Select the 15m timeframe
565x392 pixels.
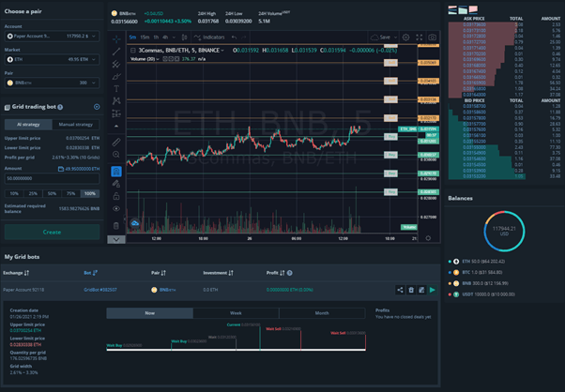pos(145,38)
